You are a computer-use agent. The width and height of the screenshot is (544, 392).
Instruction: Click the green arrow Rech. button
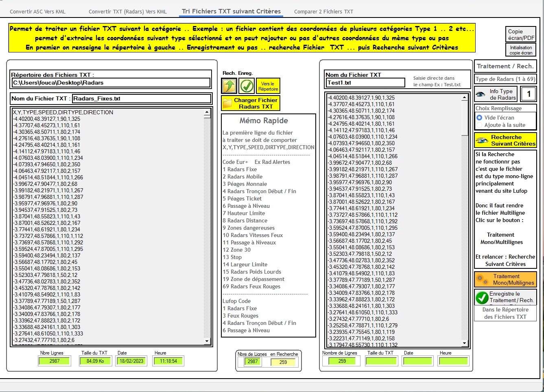229,86
